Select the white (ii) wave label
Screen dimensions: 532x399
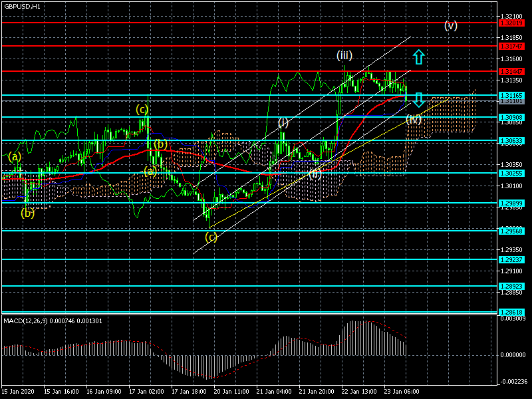click(315, 174)
